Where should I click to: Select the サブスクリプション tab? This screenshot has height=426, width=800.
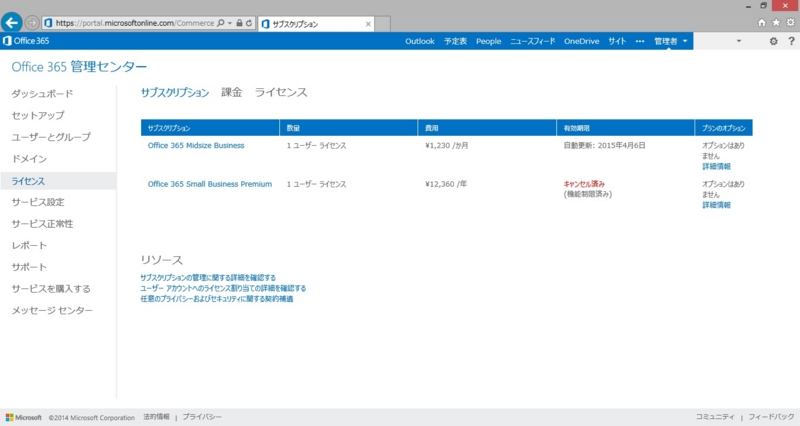coord(175,92)
